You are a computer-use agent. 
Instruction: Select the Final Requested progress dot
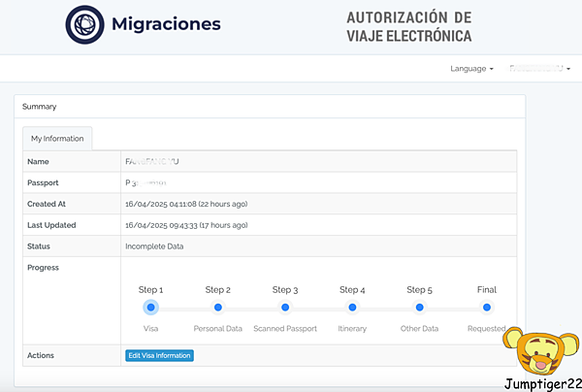pyautogui.click(x=487, y=308)
